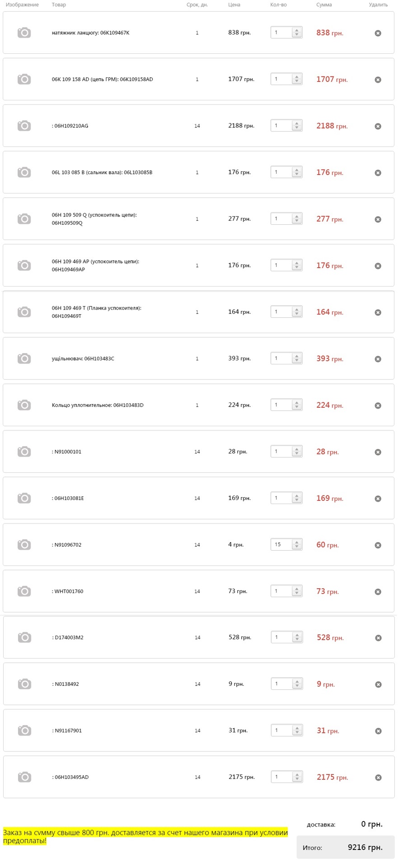Open the N91167901 product name
The width and height of the screenshot is (398, 868).
67,731
